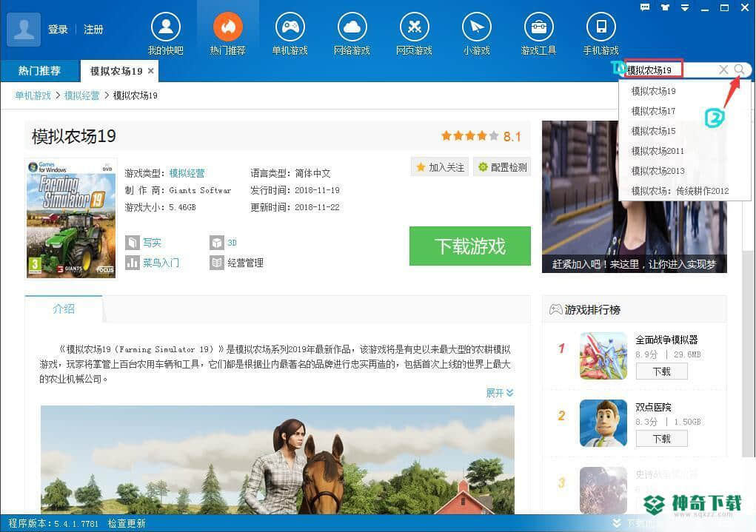
Task: Expand the description with 展开
Action: tap(500, 393)
